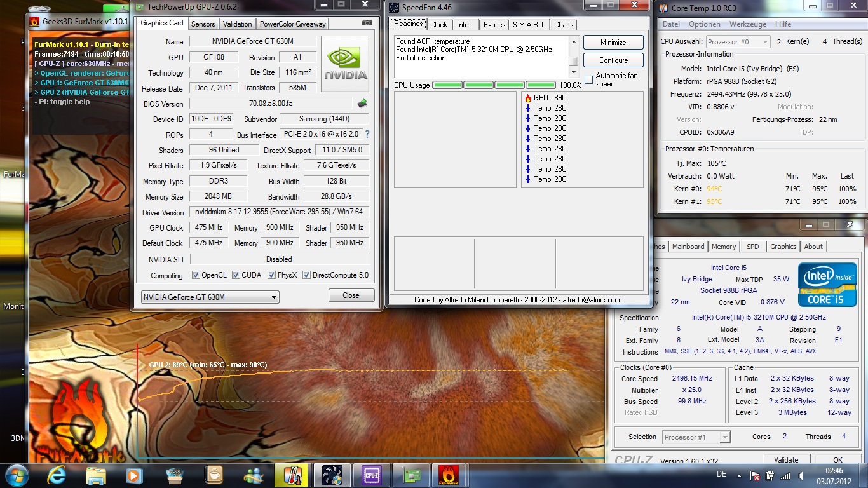
Task: Open the NVIDIA GeForce GT 630M GPU dropdown
Action: point(210,297)
